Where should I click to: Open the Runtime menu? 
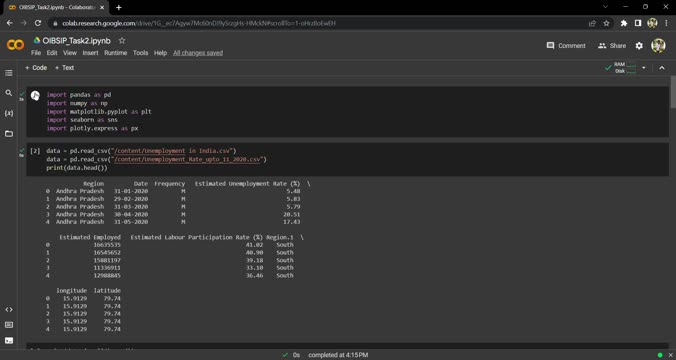tap(116, 53)
